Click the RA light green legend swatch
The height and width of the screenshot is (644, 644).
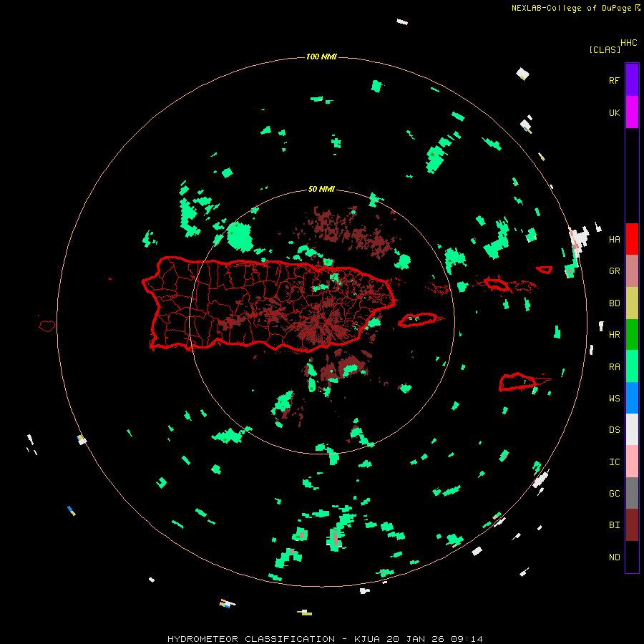[x=632, y=366]
